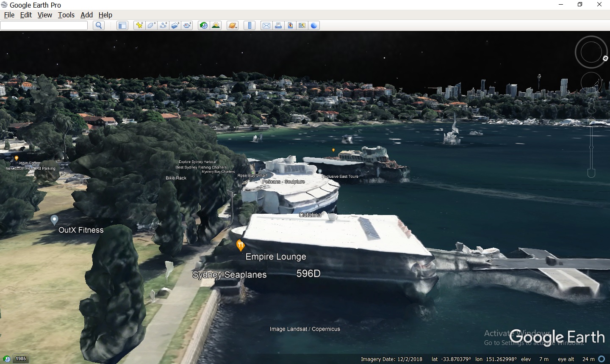
Task: Select the Add Polygon tool
Action: [151, 25]
